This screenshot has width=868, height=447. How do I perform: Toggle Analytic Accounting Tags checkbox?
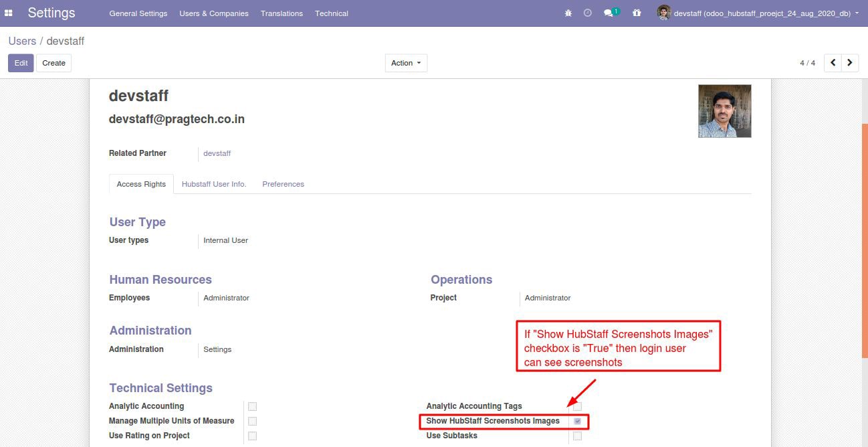point(577,406)
